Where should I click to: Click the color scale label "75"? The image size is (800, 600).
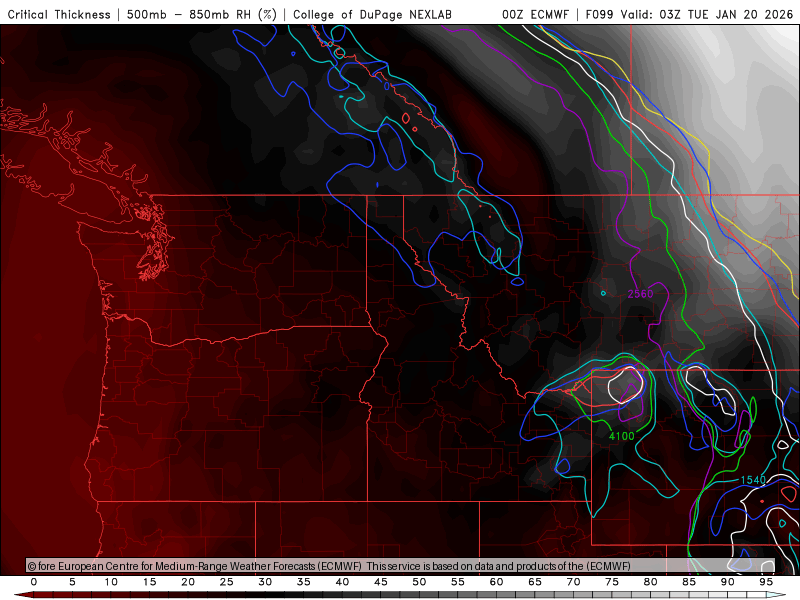pyautogui.click(x=612, y=582)
